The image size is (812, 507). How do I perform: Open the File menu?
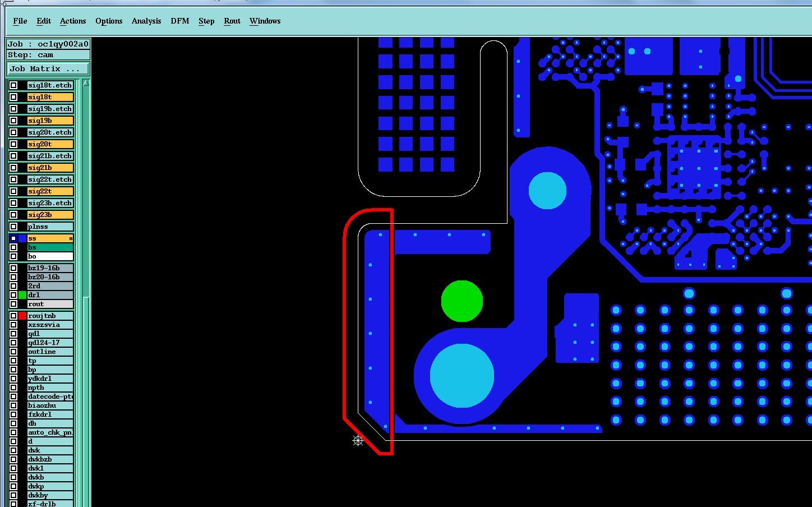[20, 21]
